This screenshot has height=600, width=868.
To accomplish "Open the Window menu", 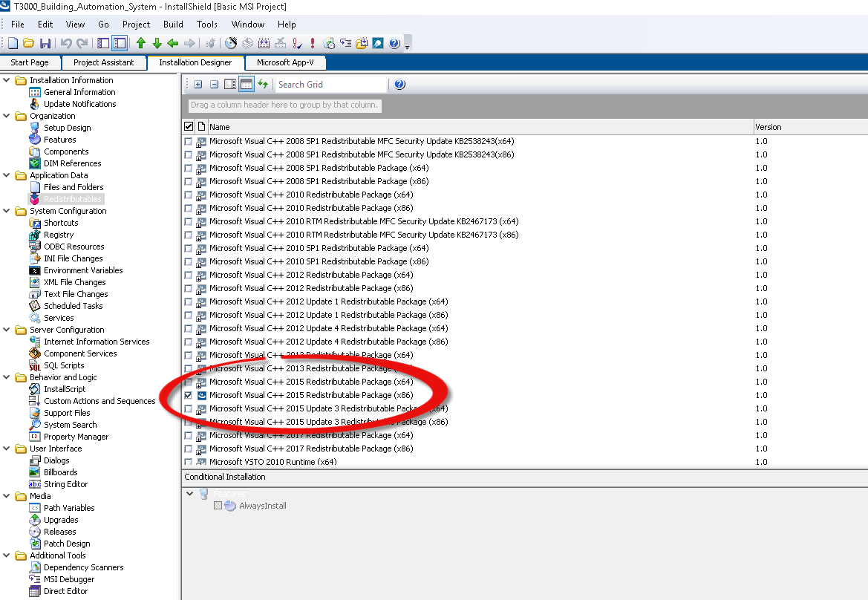I will [248, 25].
